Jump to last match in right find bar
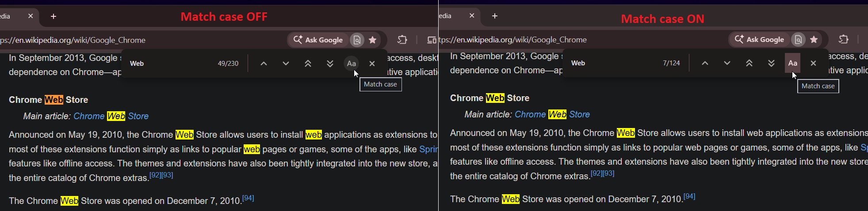This screenshot has height=211, width=868. [771, 63]
